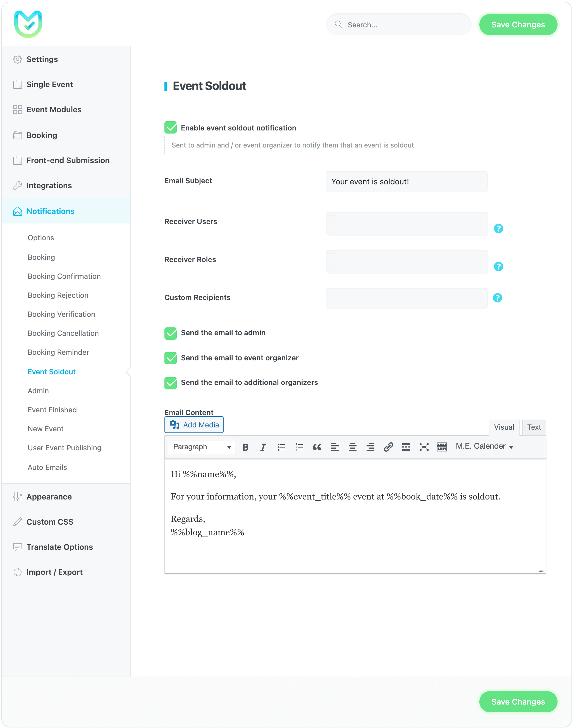Click the Email Subject input field
The height and width of the screenshot is (728, 574).
click(x=407, y=182)
